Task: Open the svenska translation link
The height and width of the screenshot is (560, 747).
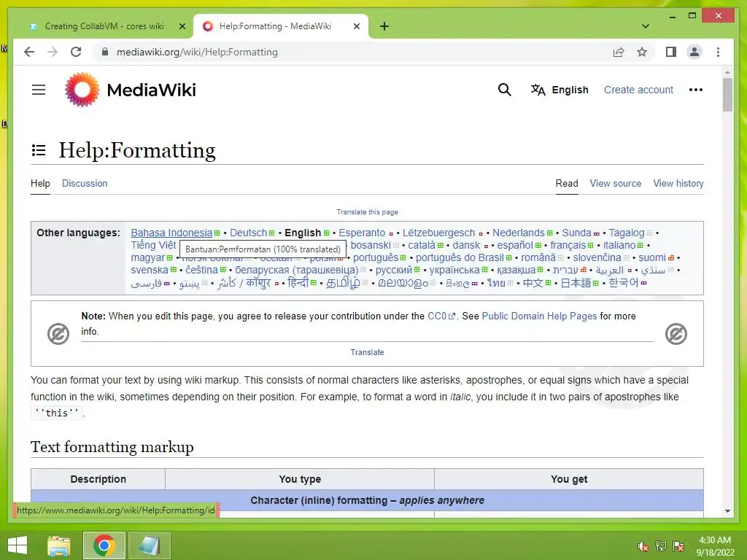Action: point(150,270)
